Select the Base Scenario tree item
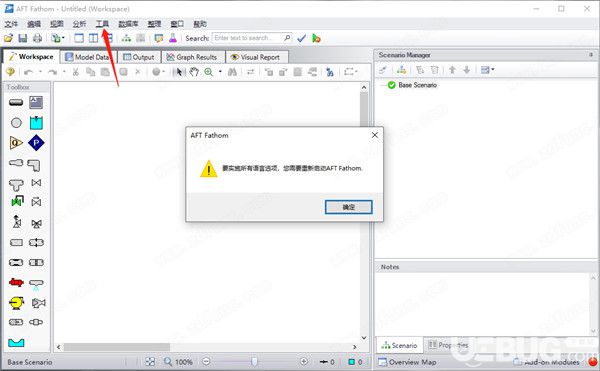 (x=417, y=85)
